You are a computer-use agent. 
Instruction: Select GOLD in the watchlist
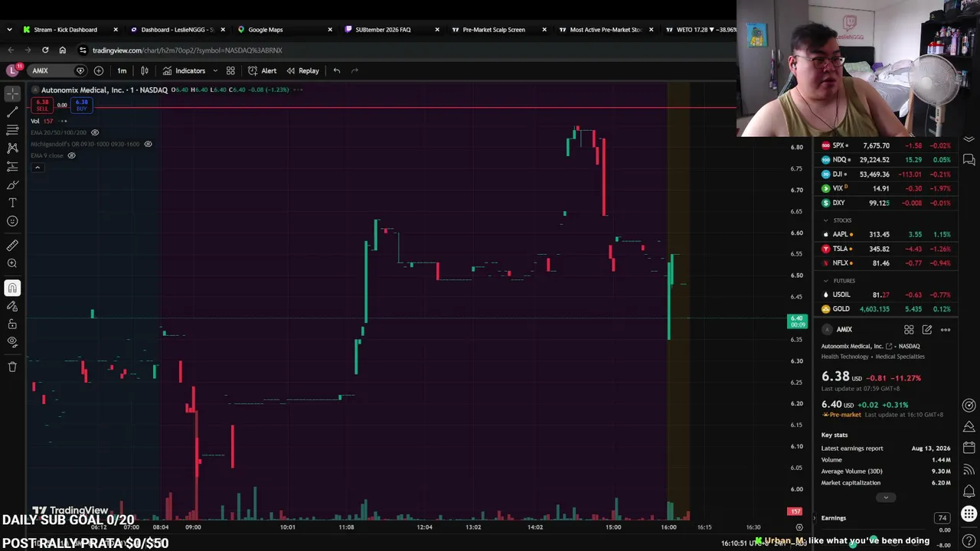pos(886,309)
